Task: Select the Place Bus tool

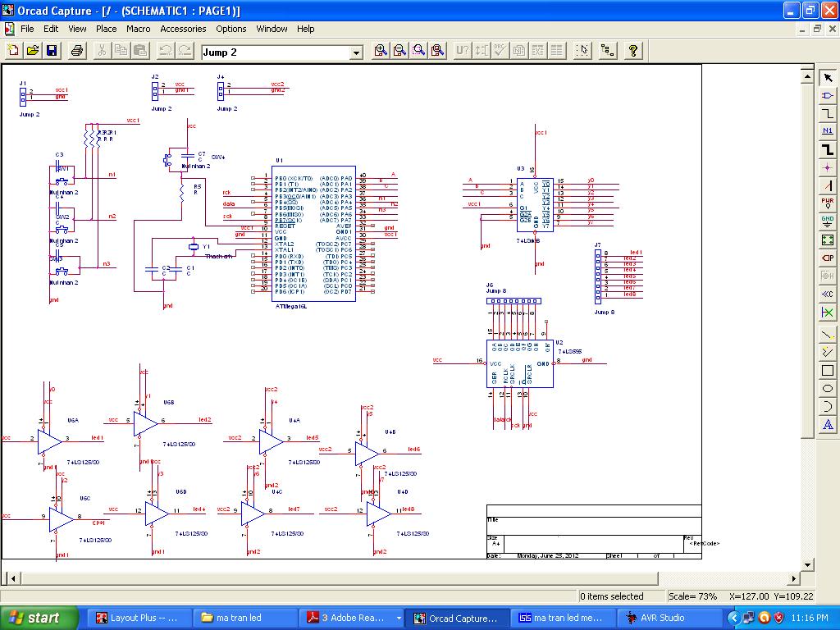Action: 828,149
